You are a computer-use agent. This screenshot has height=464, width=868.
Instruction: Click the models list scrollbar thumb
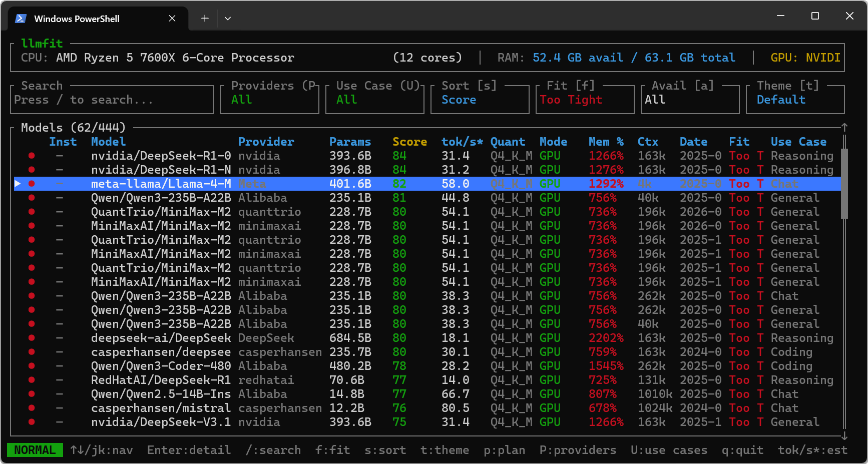tap(844, 183)
